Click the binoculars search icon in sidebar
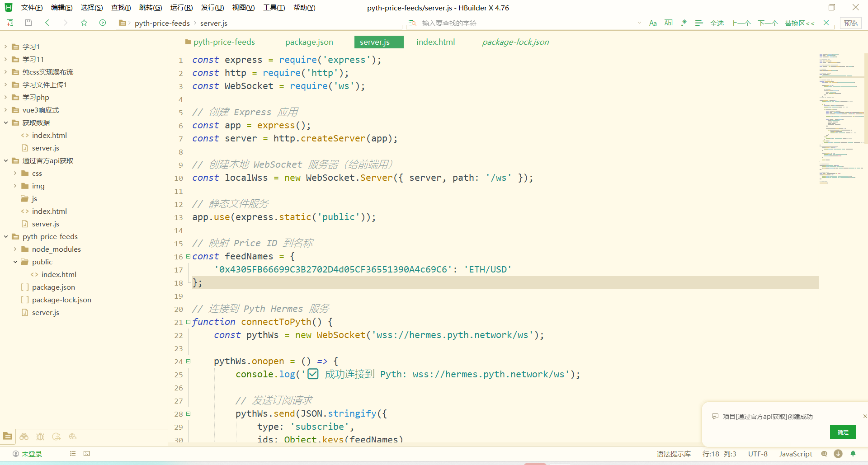This screenshot has height=465, width=868. tap(24, 437)
